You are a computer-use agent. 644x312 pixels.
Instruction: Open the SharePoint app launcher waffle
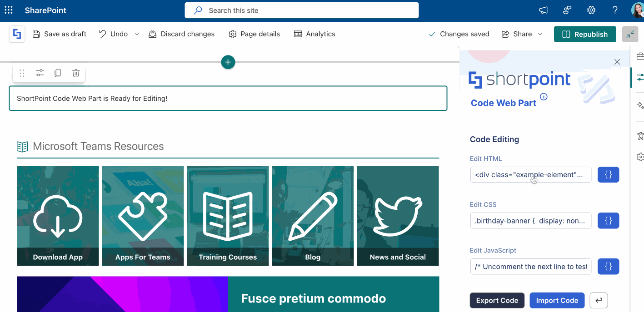coord(8,10)
